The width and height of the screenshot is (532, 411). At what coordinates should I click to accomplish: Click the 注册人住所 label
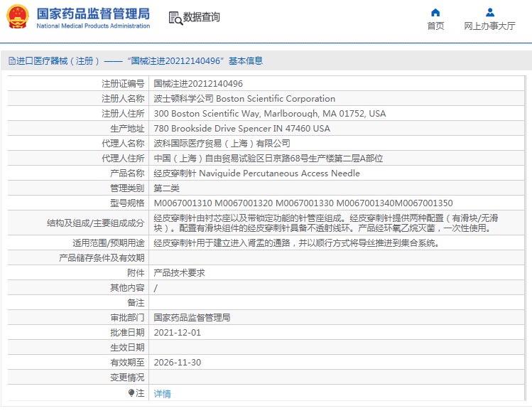point(123,114)
